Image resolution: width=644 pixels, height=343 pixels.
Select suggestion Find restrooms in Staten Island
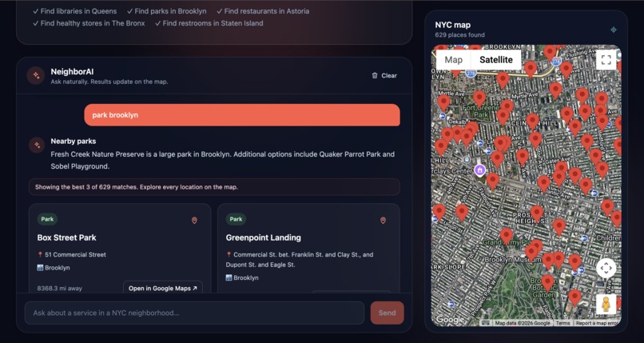(209, 23)
